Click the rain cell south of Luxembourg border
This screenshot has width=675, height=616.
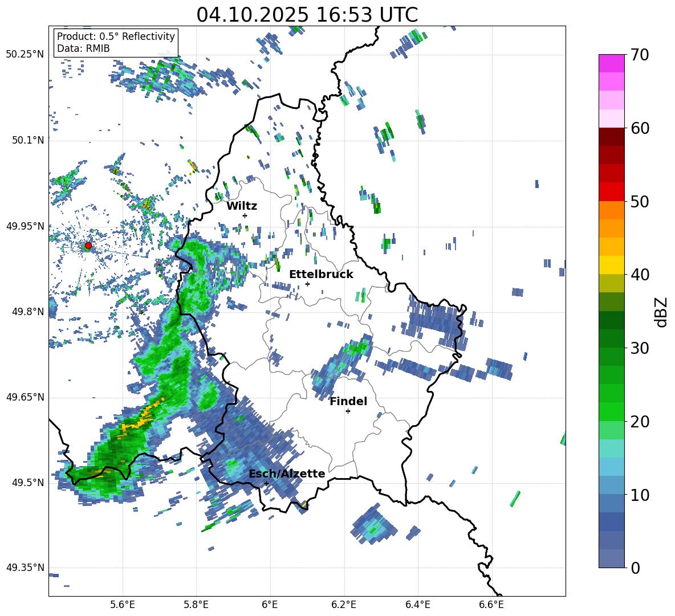pos(373,524)
